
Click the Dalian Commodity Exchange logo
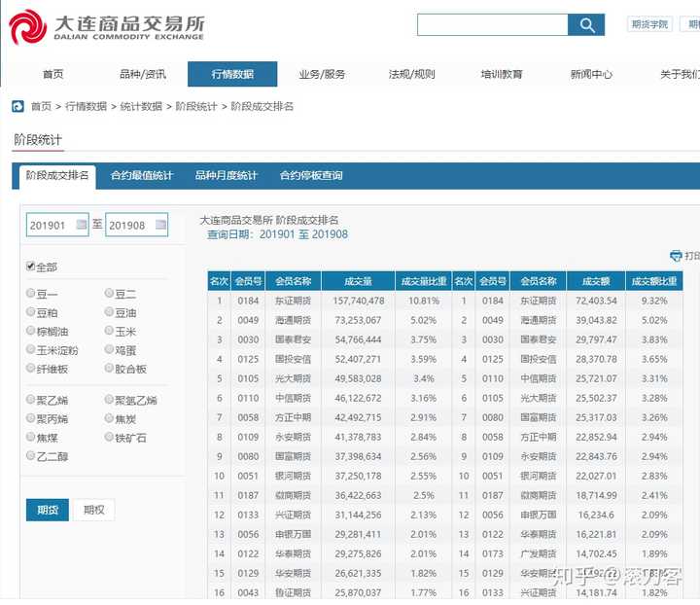pos(106,27)
